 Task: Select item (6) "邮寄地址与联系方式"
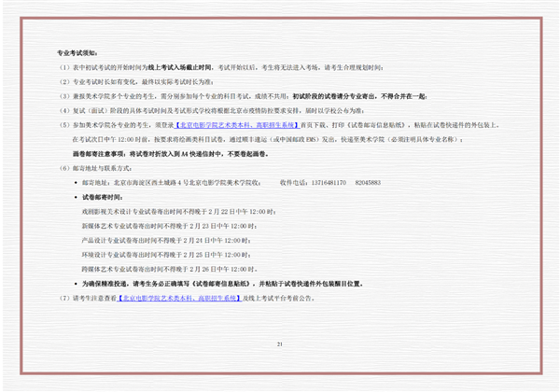95,168
